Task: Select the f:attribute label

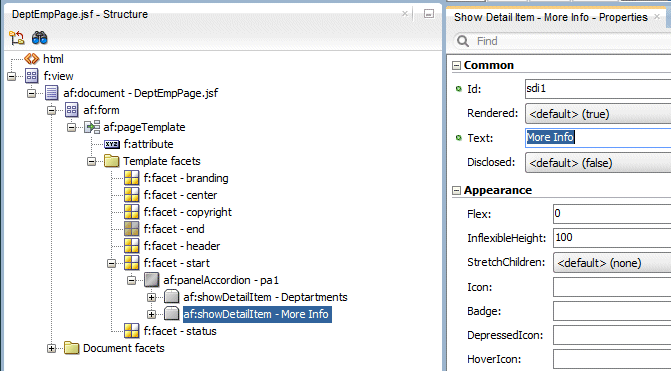Action: coord(148,144)
